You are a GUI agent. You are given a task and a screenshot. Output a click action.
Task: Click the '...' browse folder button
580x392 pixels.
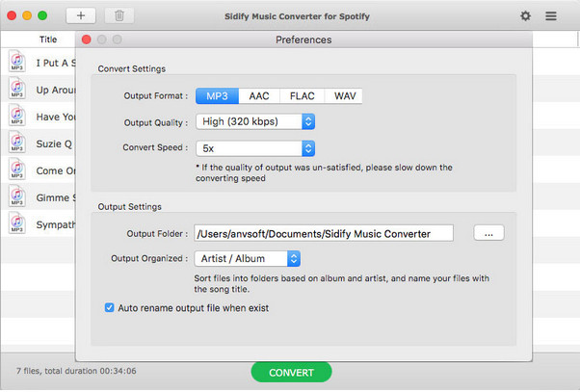[488, 233]
